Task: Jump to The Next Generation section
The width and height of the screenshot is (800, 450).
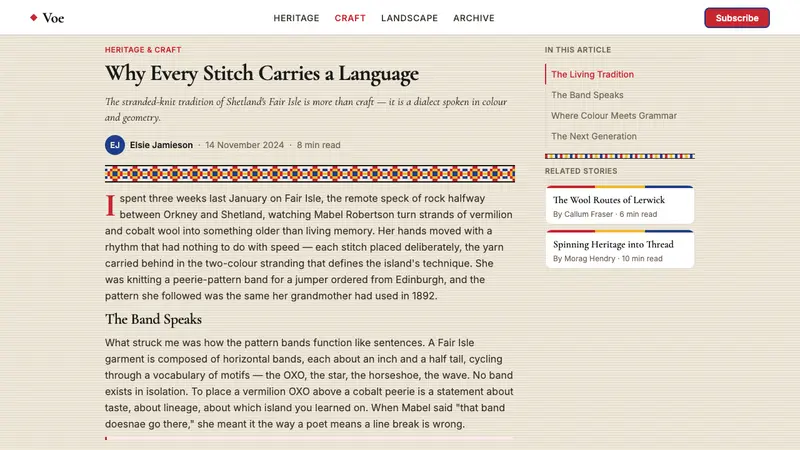Action: tap(594, 136)
